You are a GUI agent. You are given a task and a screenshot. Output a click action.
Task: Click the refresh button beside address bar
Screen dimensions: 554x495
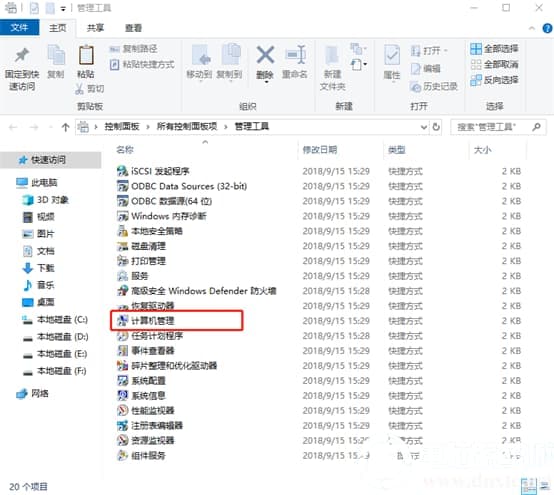(436, 127)
